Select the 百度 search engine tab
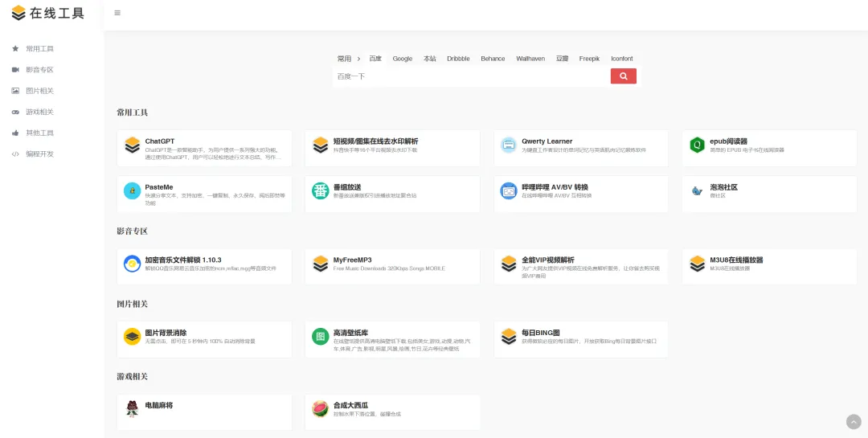868x438 pixels. pos(375,59)
